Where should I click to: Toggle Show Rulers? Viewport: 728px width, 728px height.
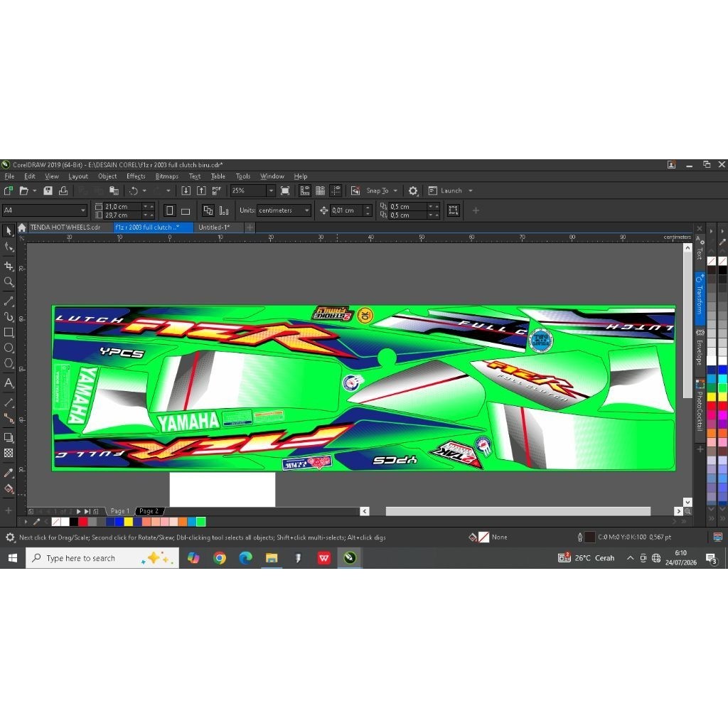(x=304, y=191)
